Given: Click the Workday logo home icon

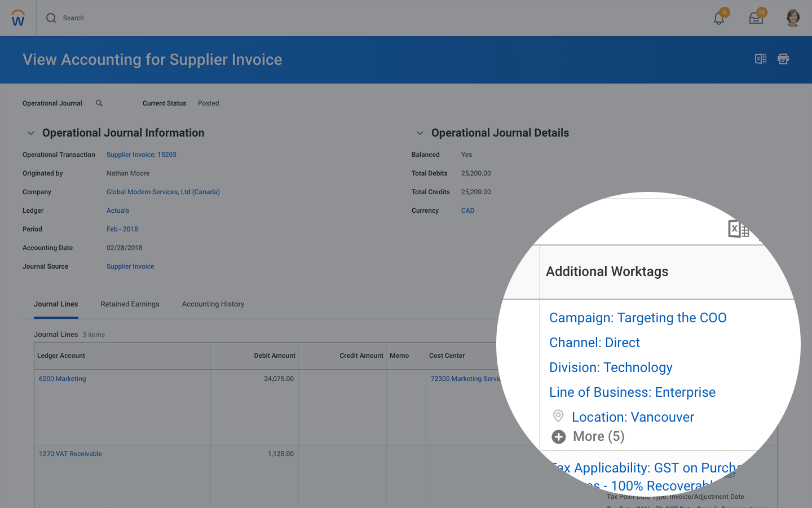Looking at the screenshot, I should pyautogui.click(x=18, y=18).
